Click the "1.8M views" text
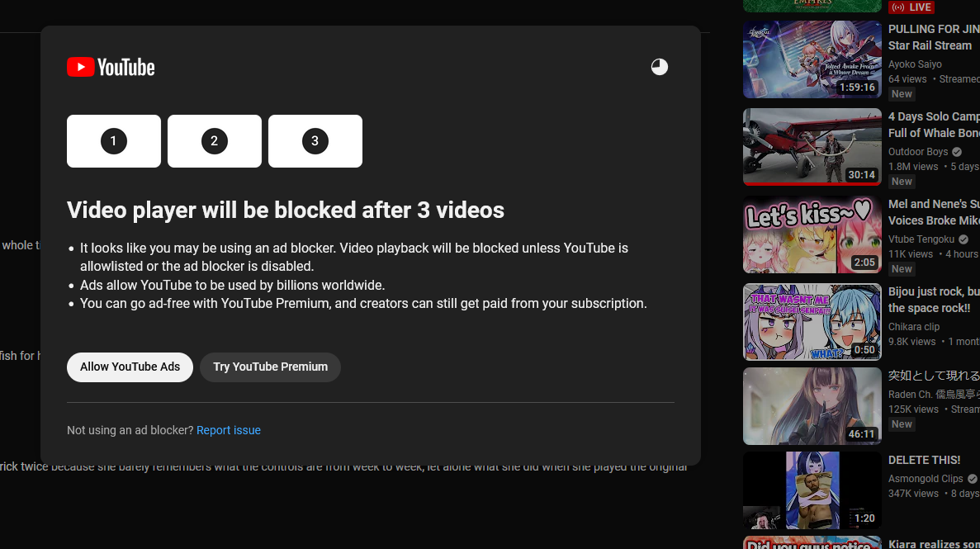Screen dimensions: 980x549 pos(913,167)
